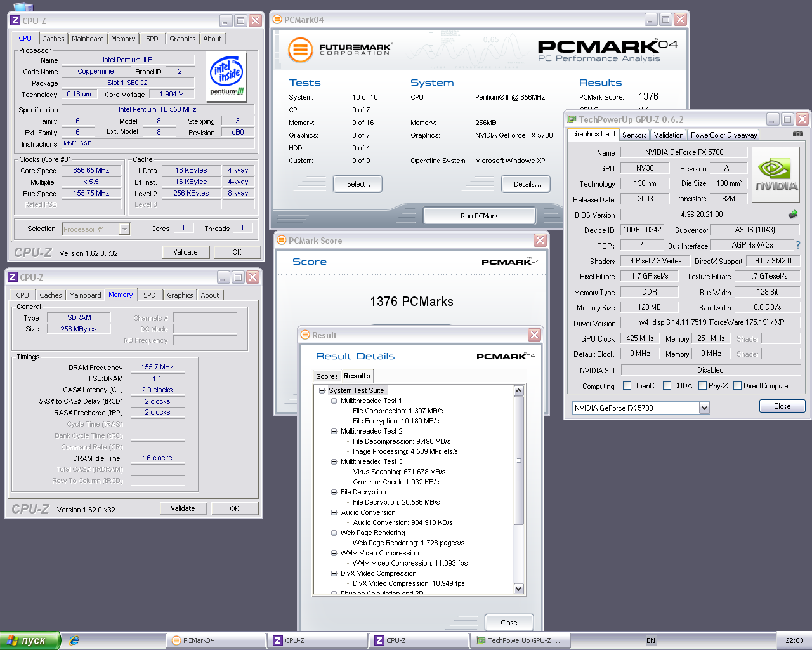Click Close button in the GPU-Z window
812x650 pixels.
pyautogui.click(x=782, y=406)
